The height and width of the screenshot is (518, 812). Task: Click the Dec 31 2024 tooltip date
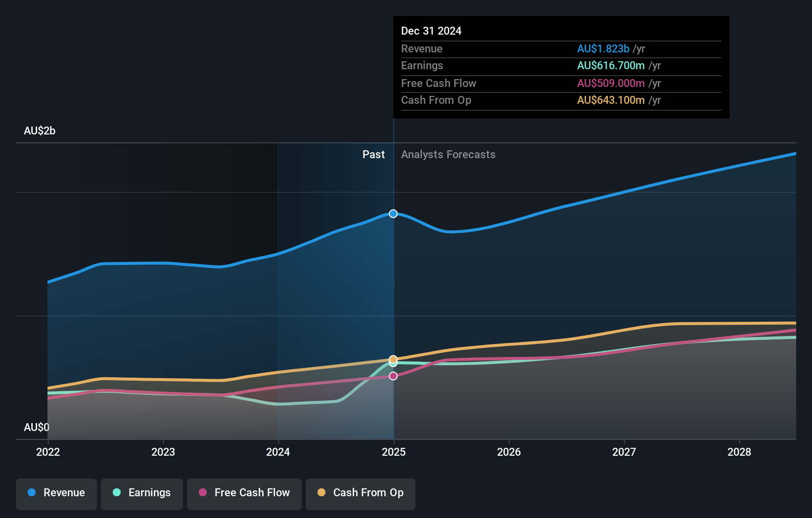tap(431, 31)
